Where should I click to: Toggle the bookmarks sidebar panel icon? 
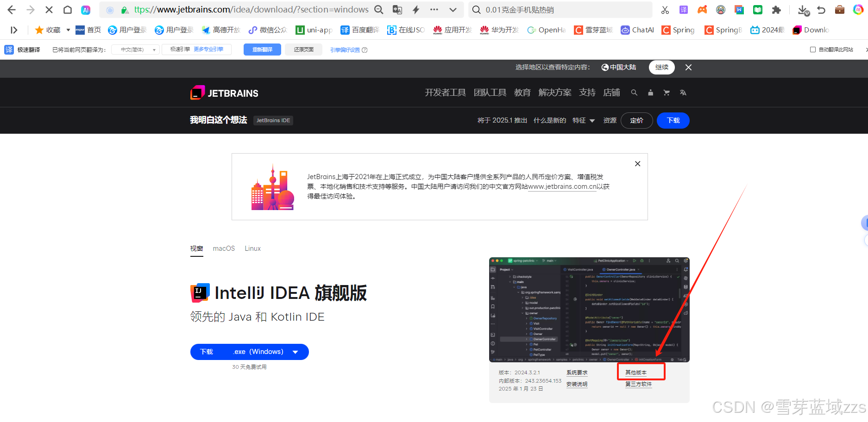(x=14, y=30)
